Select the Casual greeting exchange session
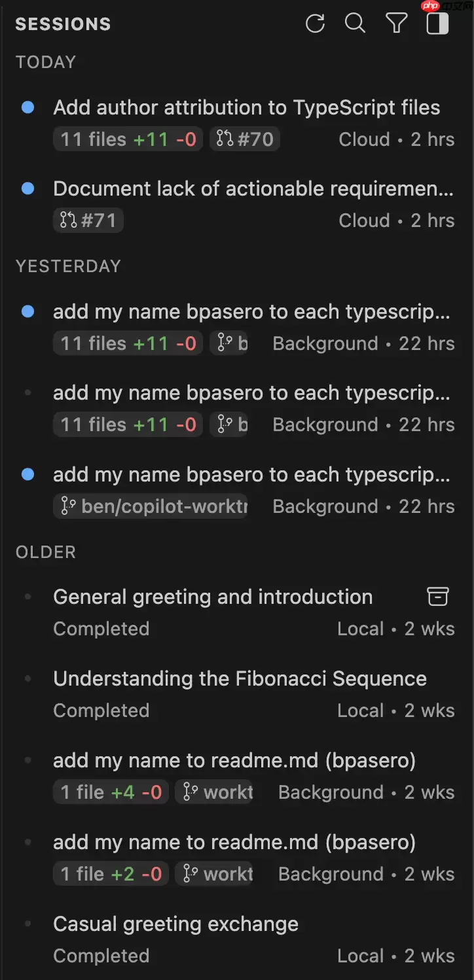Screen dimensions: 474x980 pos(175,924)
